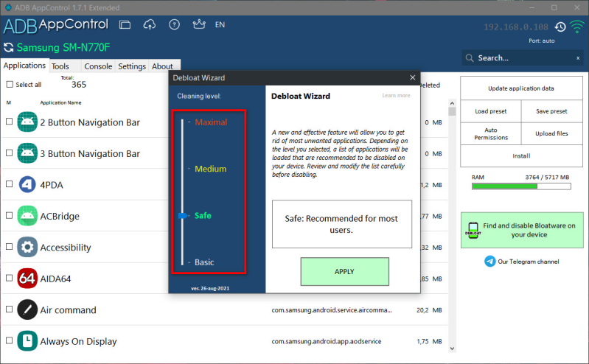Click the AIDA64 app icon

(x=27, y=279)
